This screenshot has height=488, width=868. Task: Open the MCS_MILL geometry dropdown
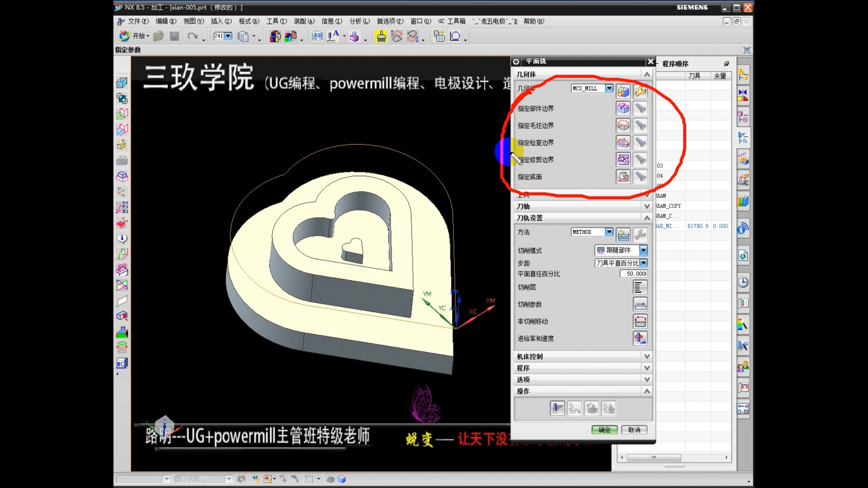pos(609,88)
